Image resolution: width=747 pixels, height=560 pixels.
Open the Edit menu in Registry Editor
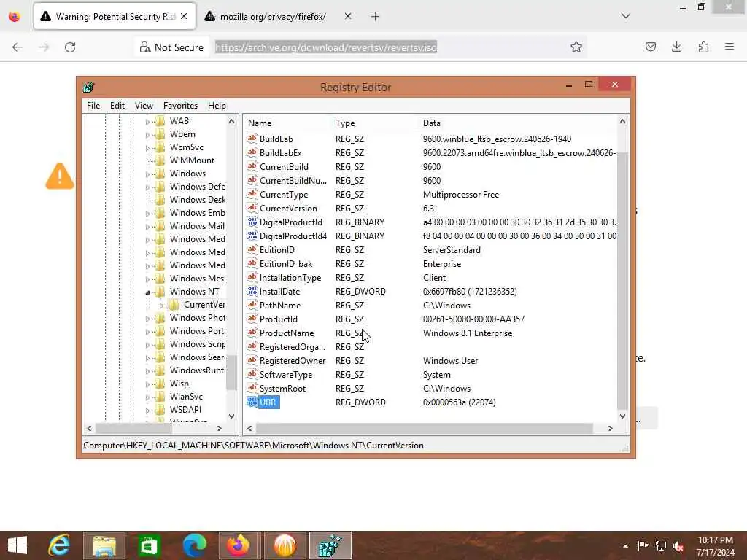pos(117,106)
